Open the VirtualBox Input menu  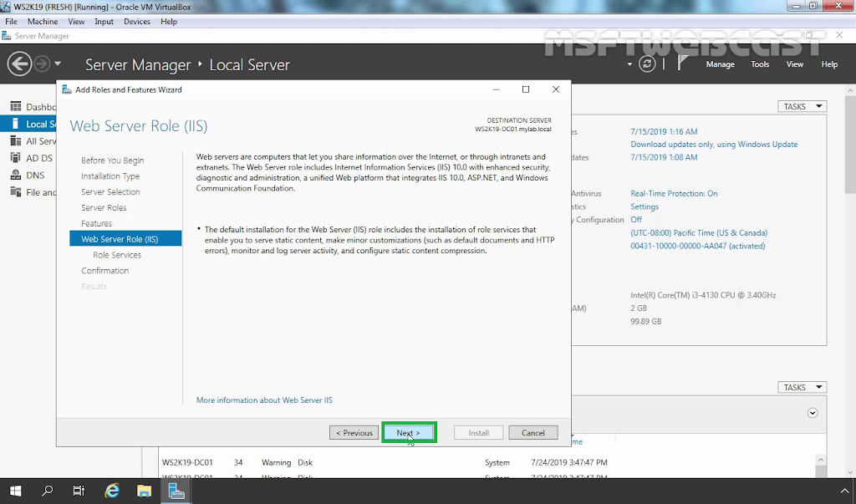104,21
